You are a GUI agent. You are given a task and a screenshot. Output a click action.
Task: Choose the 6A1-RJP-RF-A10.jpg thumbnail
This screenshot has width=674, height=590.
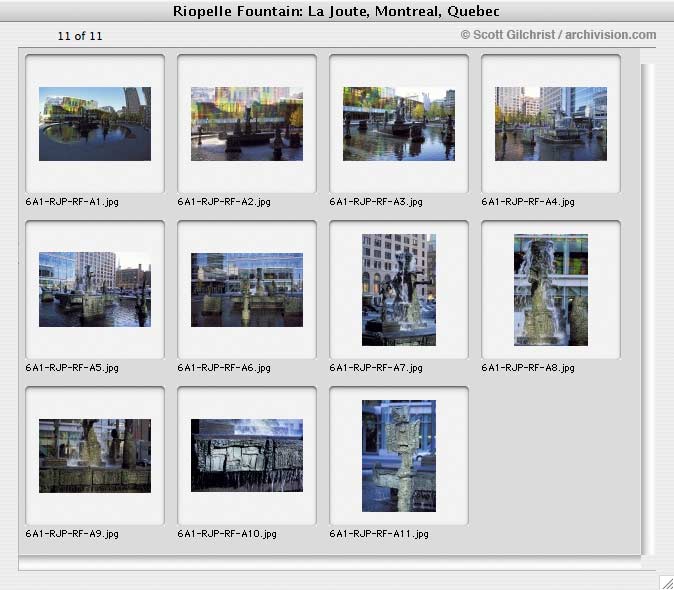(247, 455)
